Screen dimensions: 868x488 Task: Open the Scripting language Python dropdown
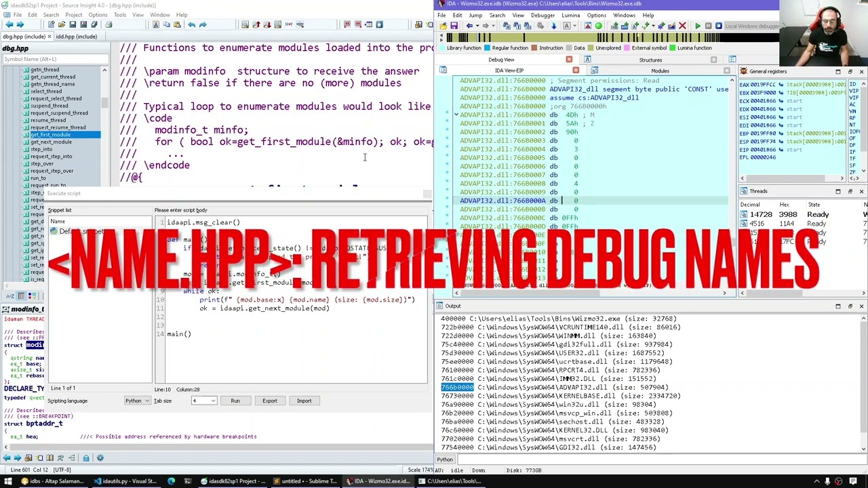pos(137,401)
